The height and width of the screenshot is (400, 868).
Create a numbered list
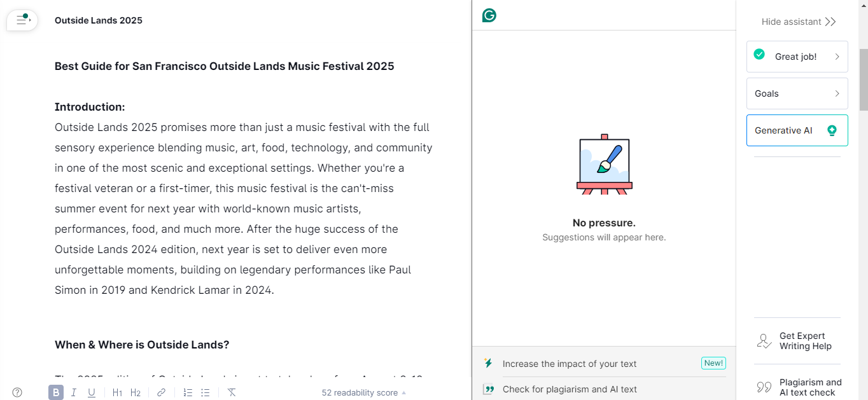coord(188,392)
